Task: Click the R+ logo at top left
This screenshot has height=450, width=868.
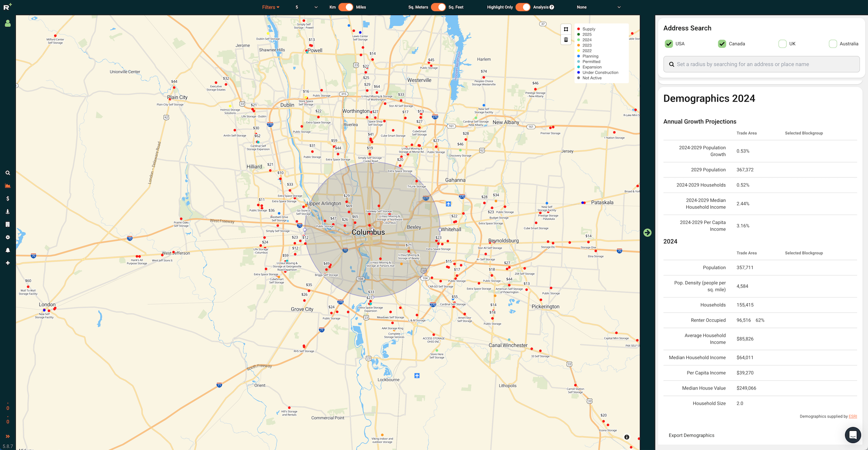Action: click(x=8, y=6)
